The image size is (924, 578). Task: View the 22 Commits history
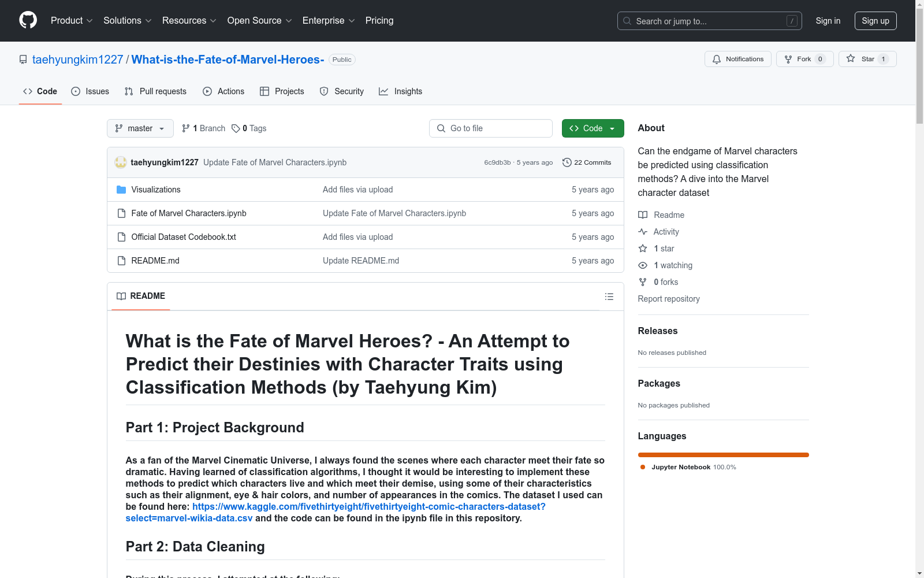click(587, 162)
